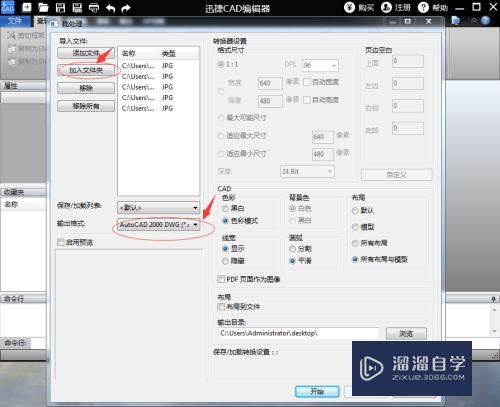The height and width of the screenshot is (407, 500).
Task: Click the undo arrow icon
Action: 110,8
